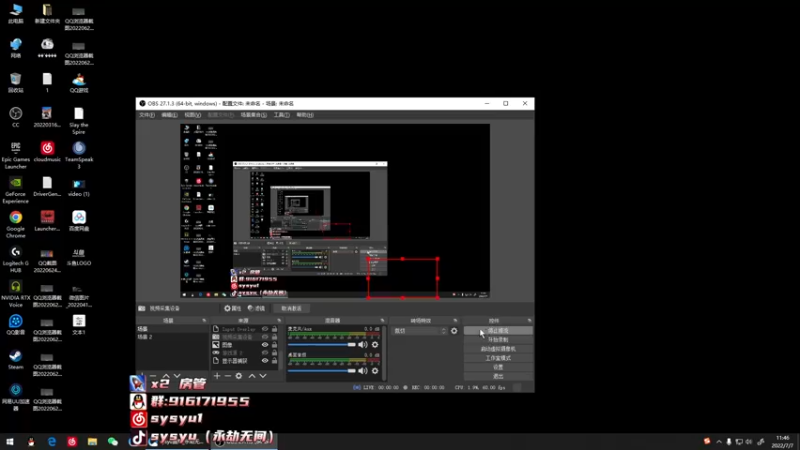
Task: Open source settings gear below sources list
Action: pyautogui.click(x=239, y=376)
